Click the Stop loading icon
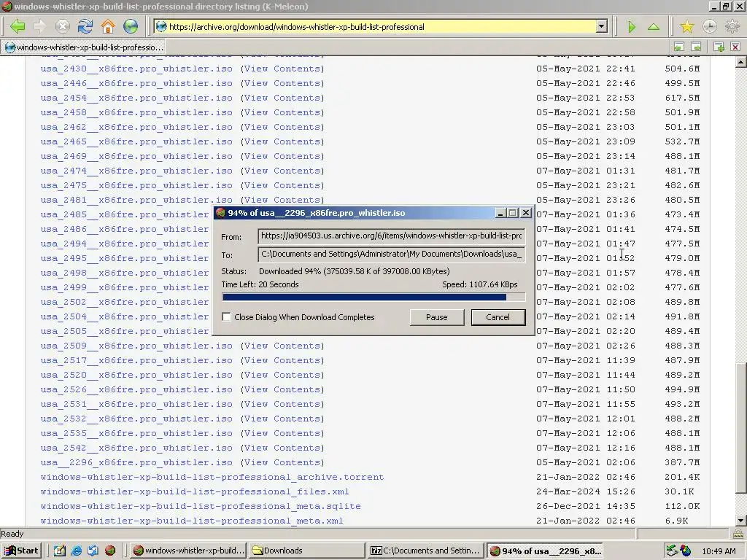 point(63,27)
